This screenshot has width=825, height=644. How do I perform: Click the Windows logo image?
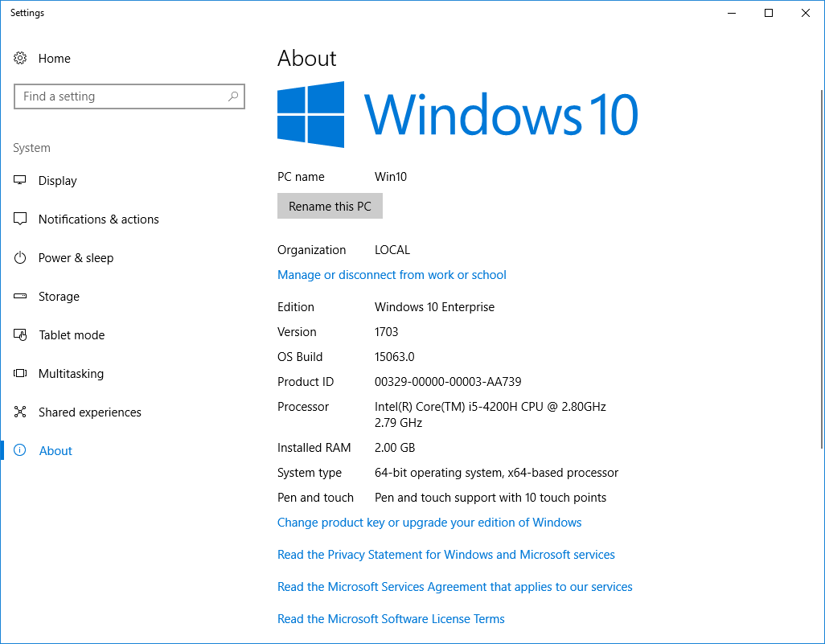pyautogui.click(x=310, y=114)
